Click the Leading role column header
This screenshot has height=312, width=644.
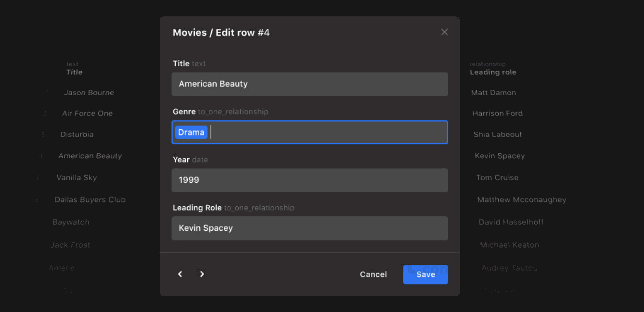pos(493,72)
